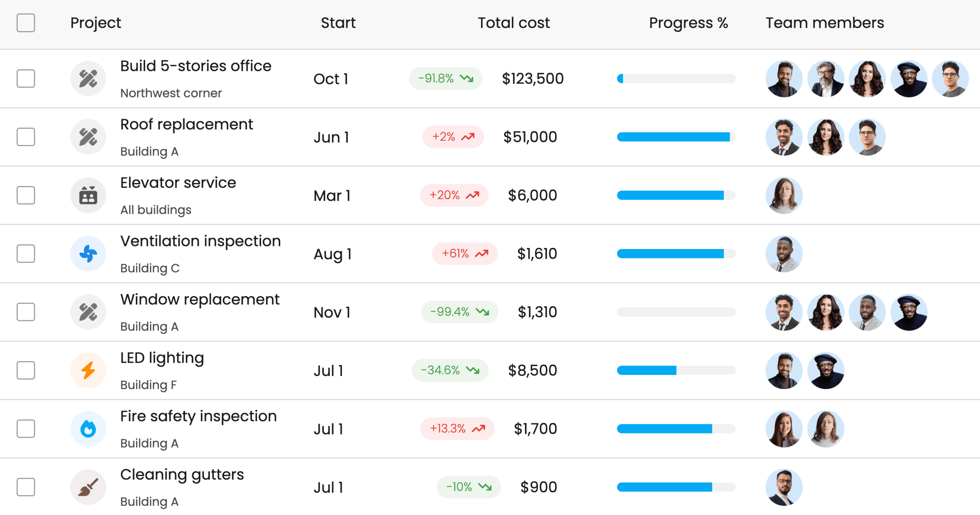Click the Elevator service project icon

(x=88, y=196)
